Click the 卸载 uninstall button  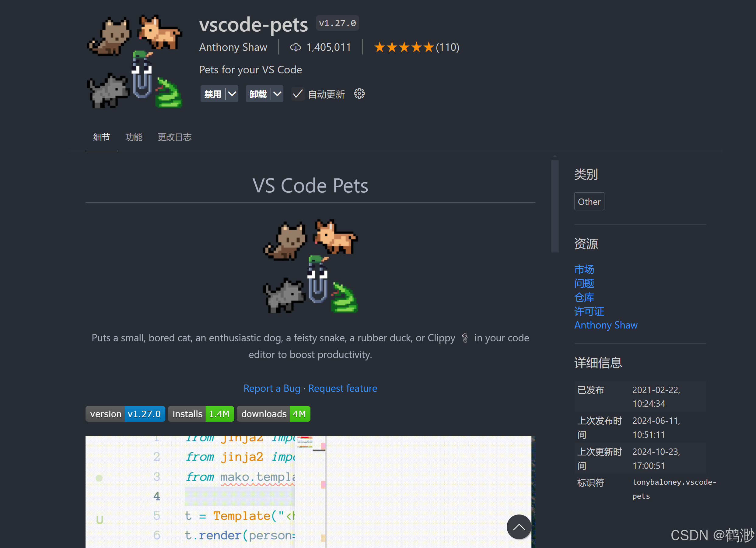coord(258,94)
